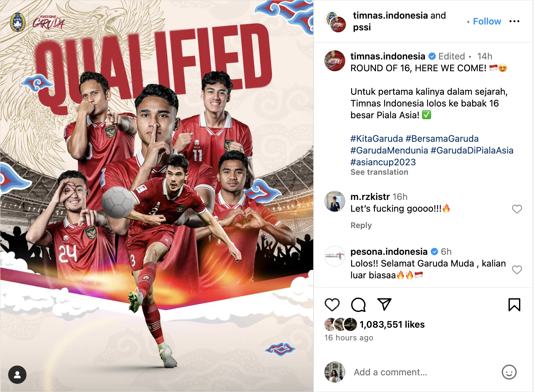
Task: View the list of 1,083,551 likes
Action: point(392,324)
